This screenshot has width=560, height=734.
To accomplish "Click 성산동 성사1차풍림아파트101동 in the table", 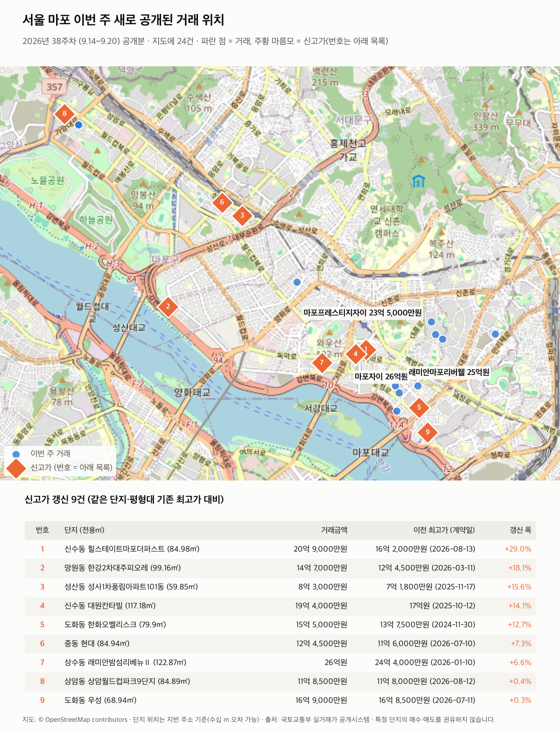I will (x=131, y=587).
